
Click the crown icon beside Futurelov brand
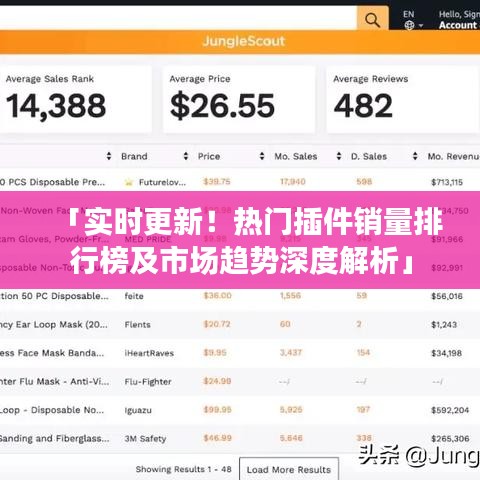tap(129, 182)
